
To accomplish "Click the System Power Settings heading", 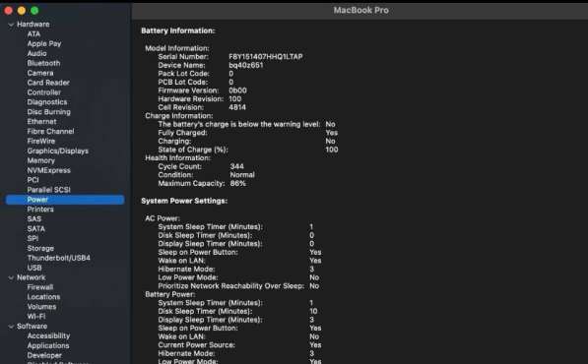I will tap(184, 201).
